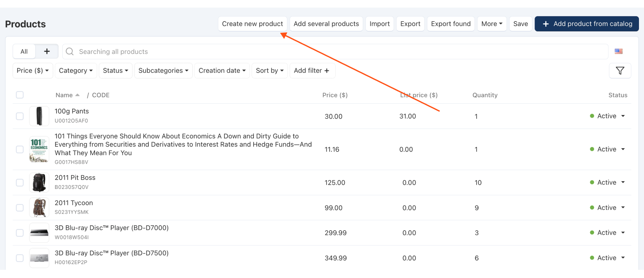644x278 pixels.
Task: Edit the 125.00 price of Pit Boss
Action: click(335, 183)
